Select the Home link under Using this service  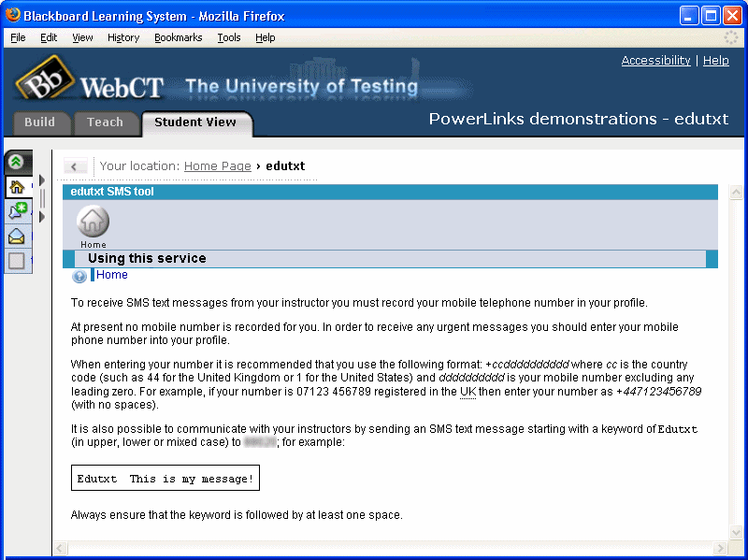111,274
